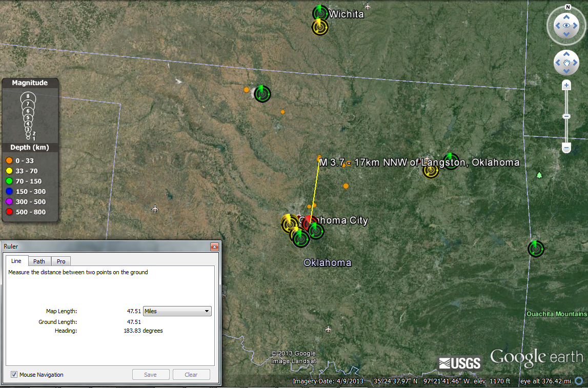This screenshot has height=388, width=588.
Task: Switch to the Pro tab
Action: tap(60, 261)
